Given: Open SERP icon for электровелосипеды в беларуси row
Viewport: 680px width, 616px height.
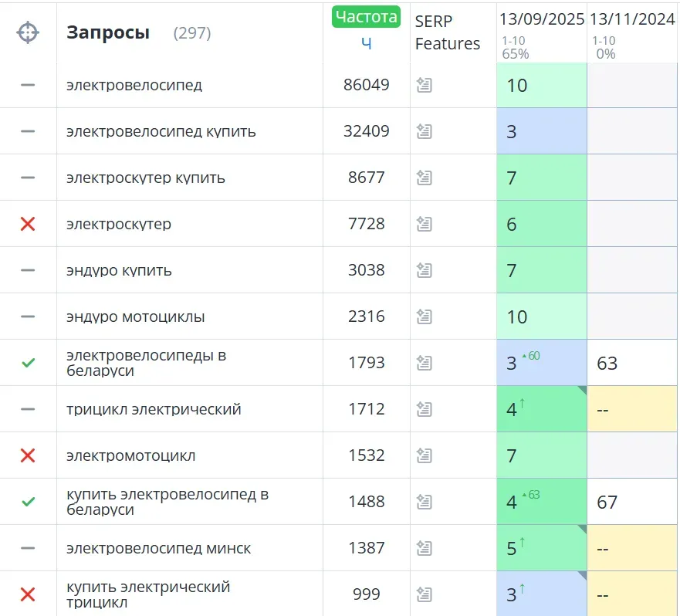Looking at the screenshot, I should coord(425,363).
